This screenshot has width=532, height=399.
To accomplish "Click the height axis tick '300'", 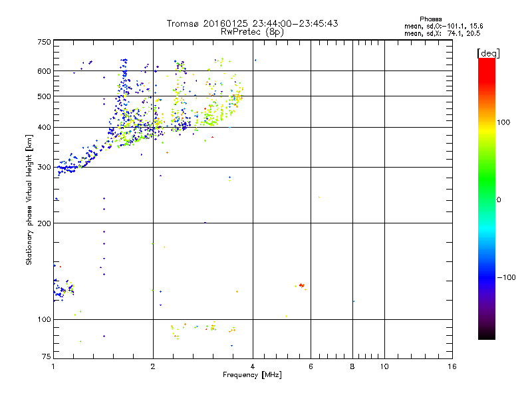I will tap(44, 168).
